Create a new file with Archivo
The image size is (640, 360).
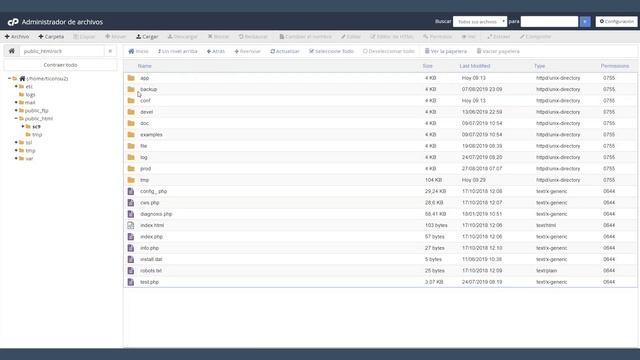coord(17,36)
